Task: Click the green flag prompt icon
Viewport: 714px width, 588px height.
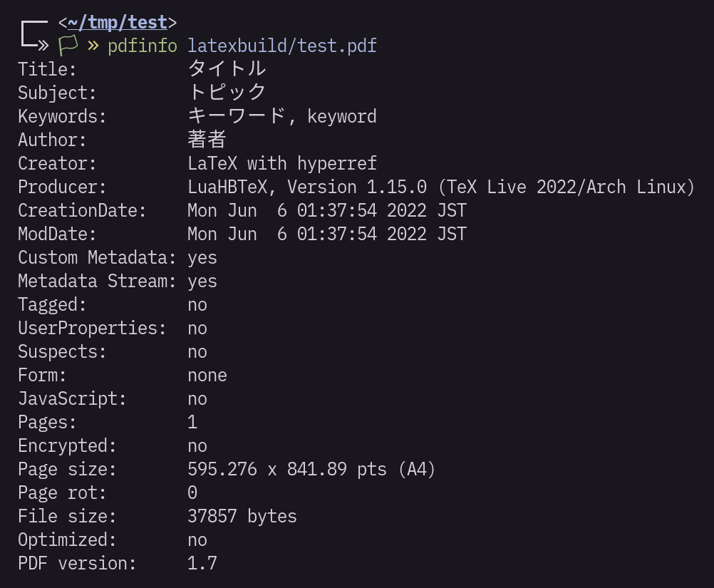Action: pos(68,46)
